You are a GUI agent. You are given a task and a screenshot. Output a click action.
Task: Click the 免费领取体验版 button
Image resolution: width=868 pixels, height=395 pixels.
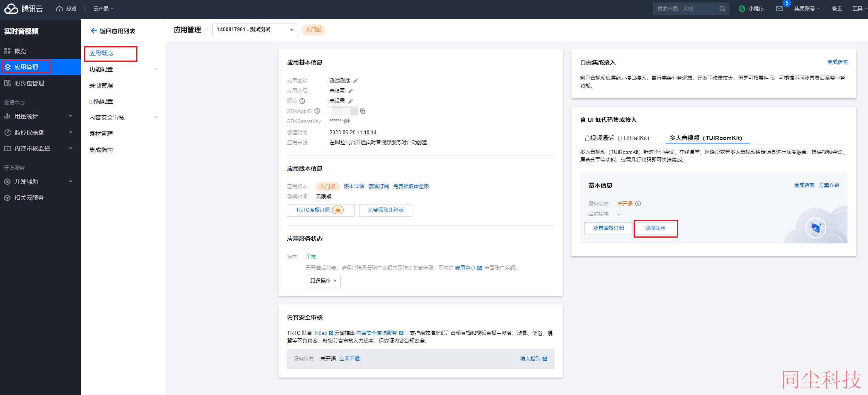[x=385, y=210]
